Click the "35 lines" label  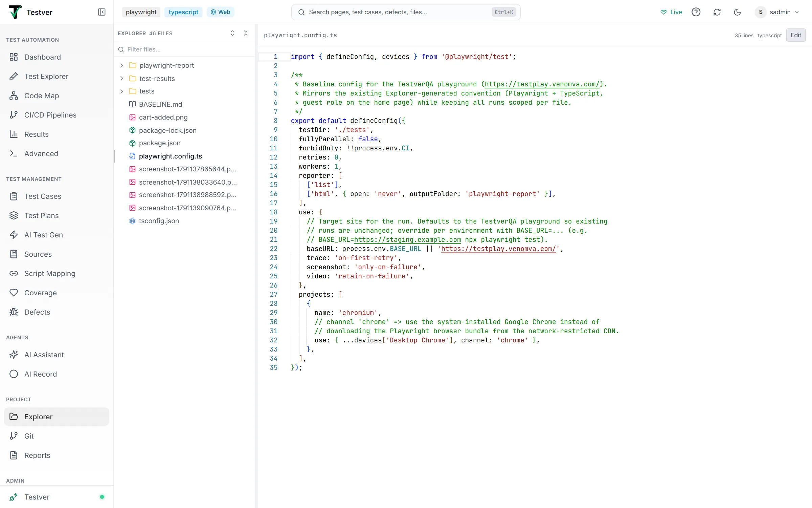[x=744, y=36]
